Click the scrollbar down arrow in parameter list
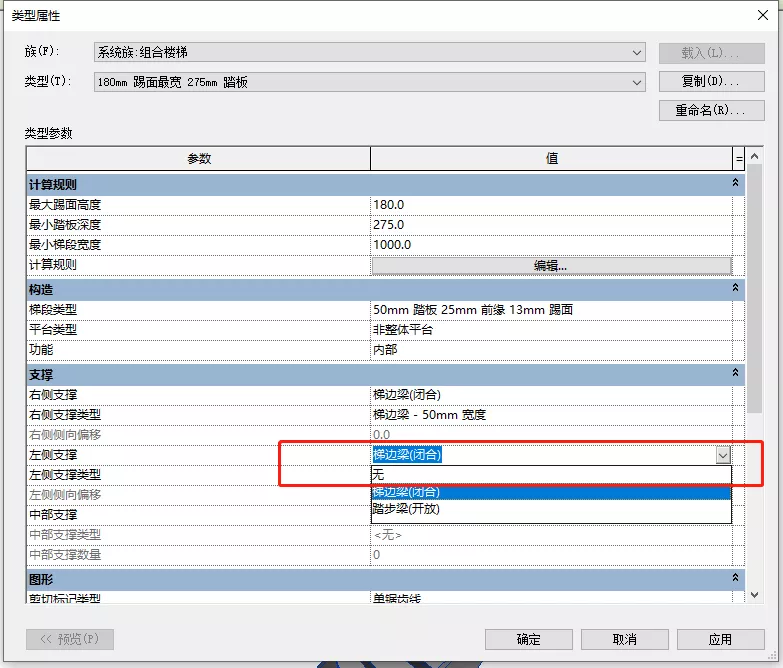The height and width of the screenshot is (668, 783). (x=755, y=595)
